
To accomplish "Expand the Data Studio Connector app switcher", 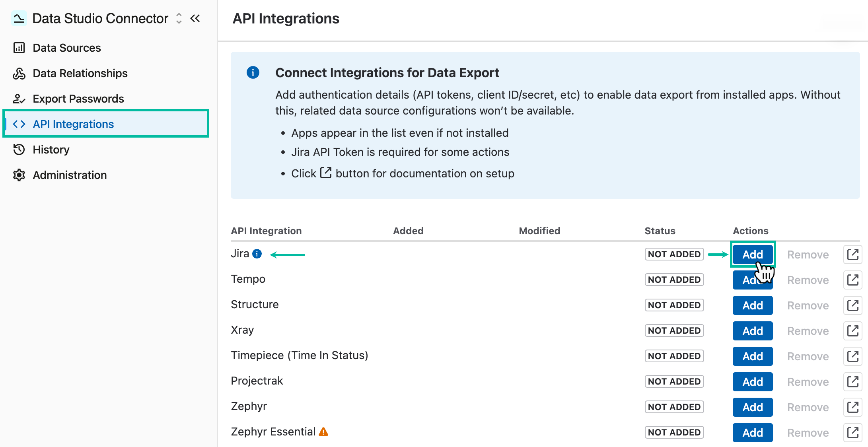I will [x=179, y=18].
